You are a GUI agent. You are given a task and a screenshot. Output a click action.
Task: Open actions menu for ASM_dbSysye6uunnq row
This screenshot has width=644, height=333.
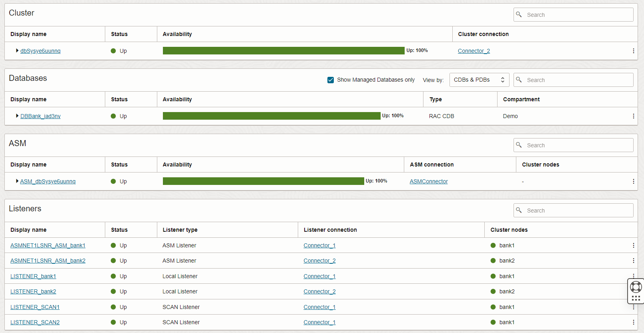pos(633,181)
